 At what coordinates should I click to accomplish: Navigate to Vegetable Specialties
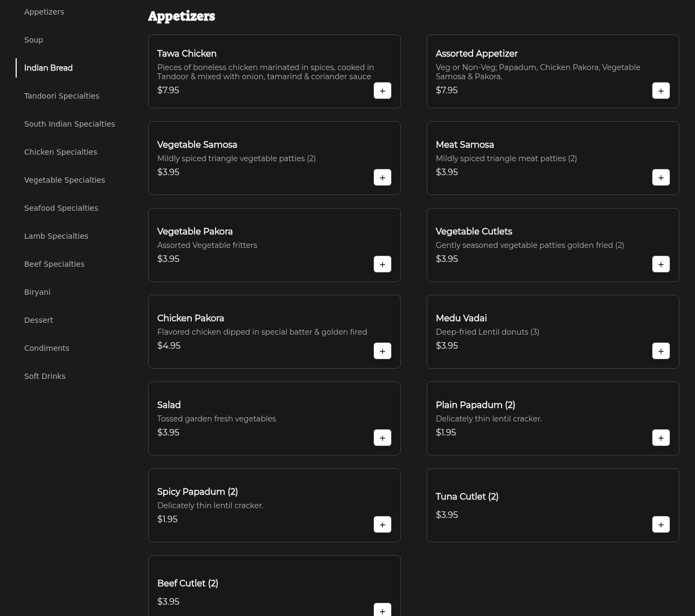pyautogui.click(x=65, y=180)
